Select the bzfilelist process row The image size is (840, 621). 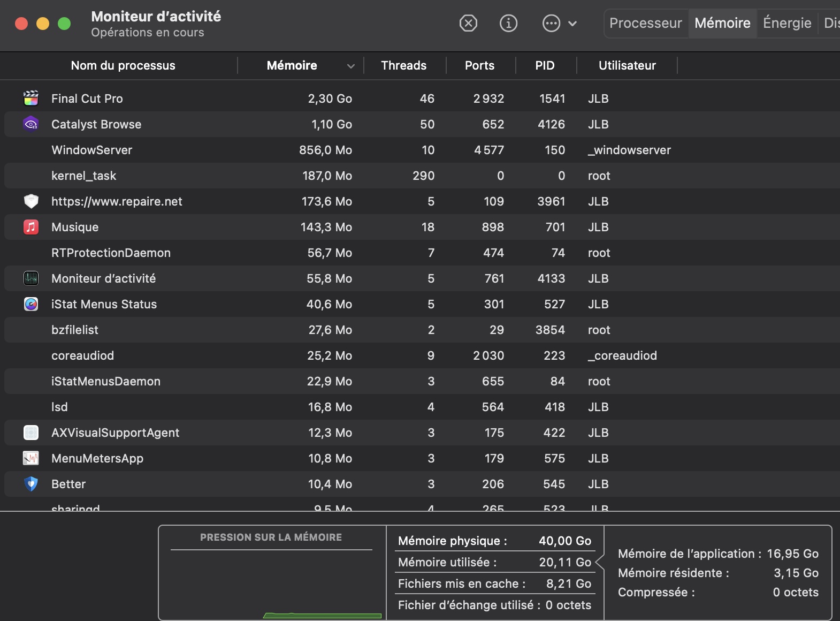422,330
